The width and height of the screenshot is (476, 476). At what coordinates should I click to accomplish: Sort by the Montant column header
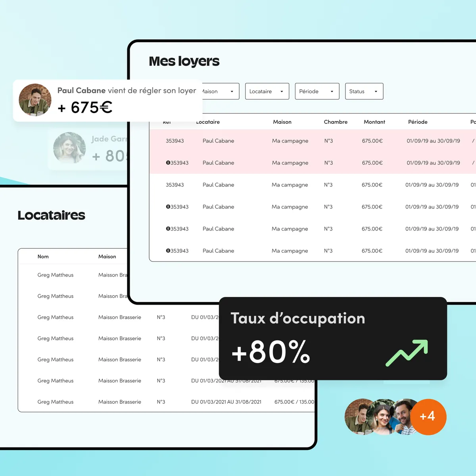click(x=374, y=122)
